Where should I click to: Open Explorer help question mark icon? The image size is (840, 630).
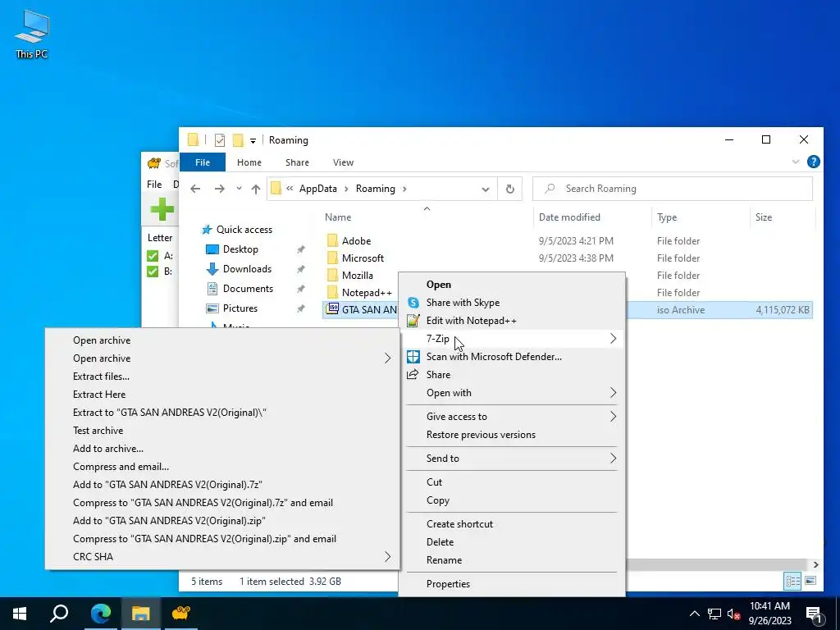[813, 162]
